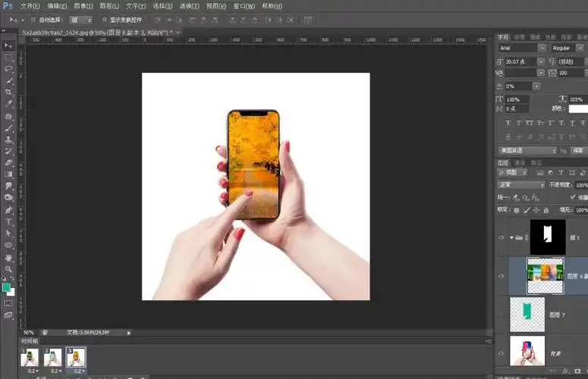This screenshot has width=588, height=379.
Task: Open frame 3 delay time dropdown
Action: (78, 371)
